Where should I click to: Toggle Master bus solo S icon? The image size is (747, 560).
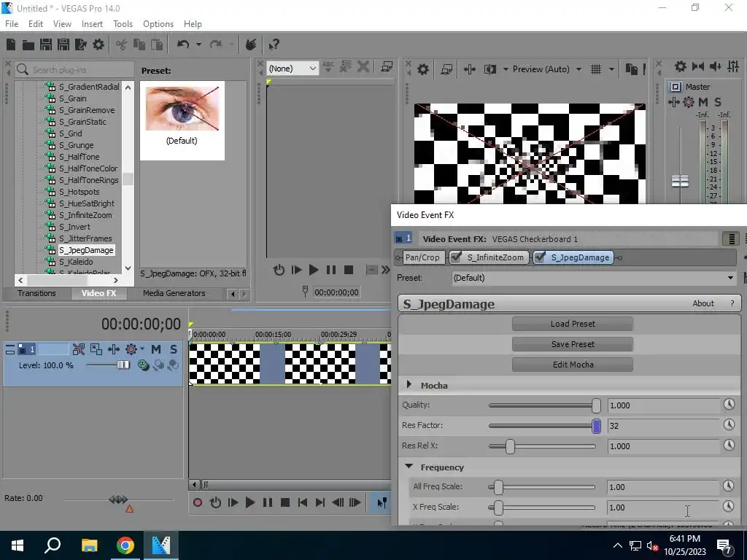[718, 102]
